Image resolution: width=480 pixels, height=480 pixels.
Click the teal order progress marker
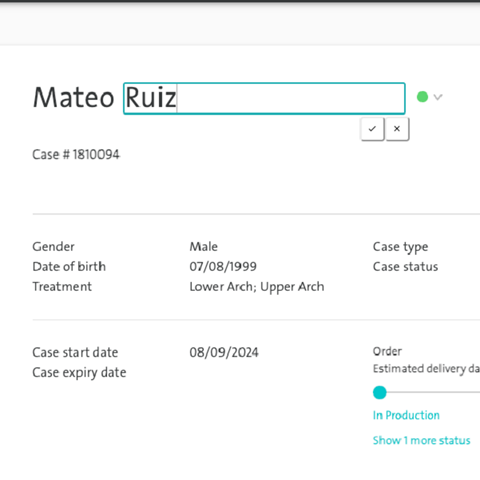(380, 393)
